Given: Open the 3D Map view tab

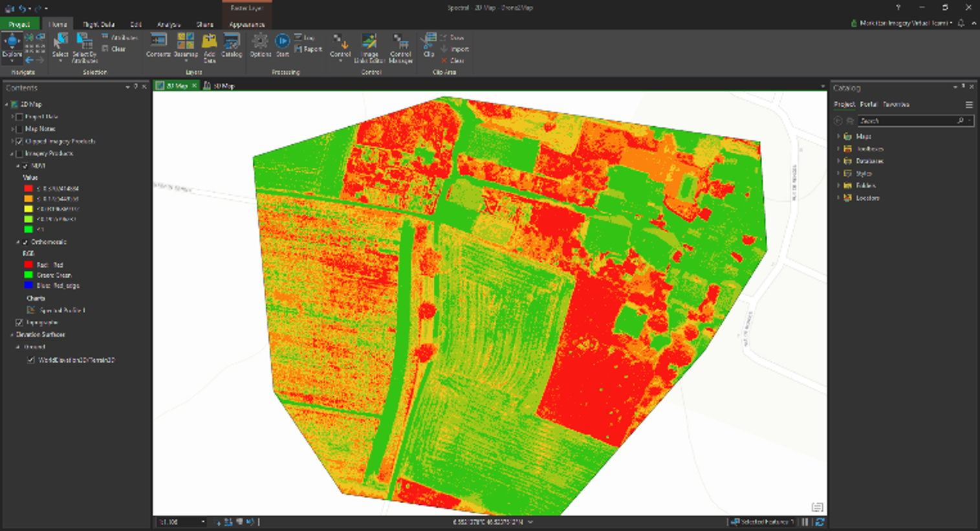Looking at the screenshot, I should (x=223, y=85).
